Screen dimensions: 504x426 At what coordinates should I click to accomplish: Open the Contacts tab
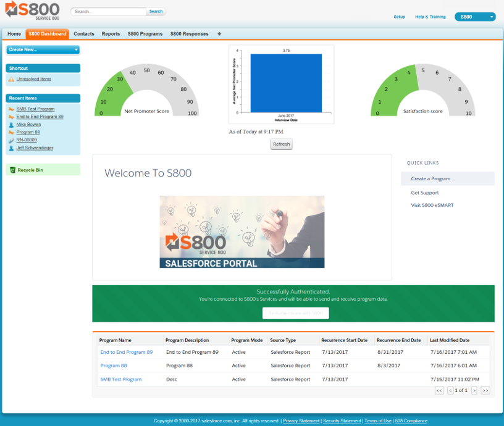pos(84,34)
